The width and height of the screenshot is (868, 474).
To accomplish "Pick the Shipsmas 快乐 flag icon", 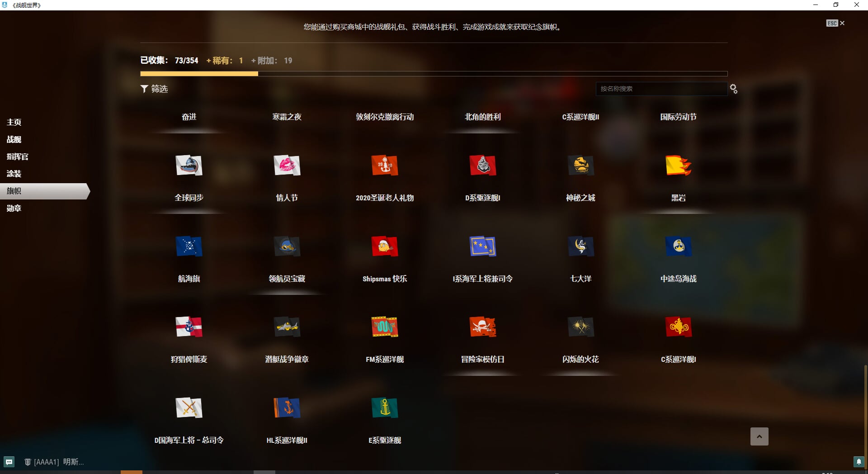I will (x=385, y=246).
